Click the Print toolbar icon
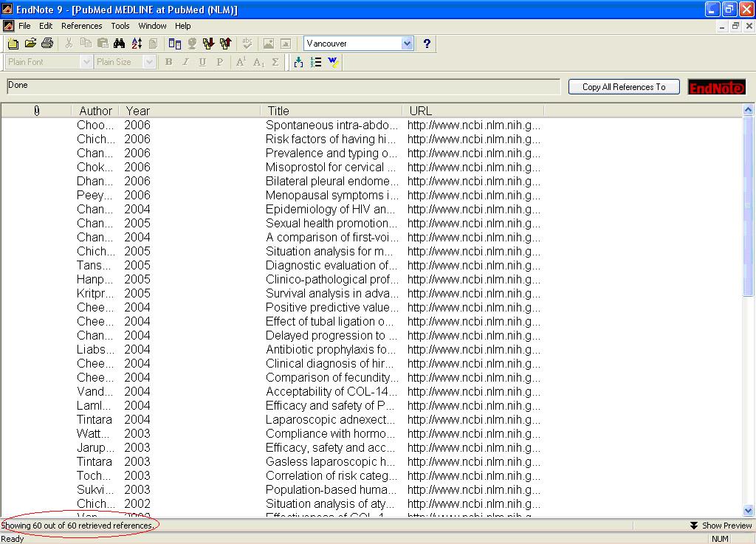Image resolution: width=756 pixels, height=544 pixels. (x=47, y=44)
